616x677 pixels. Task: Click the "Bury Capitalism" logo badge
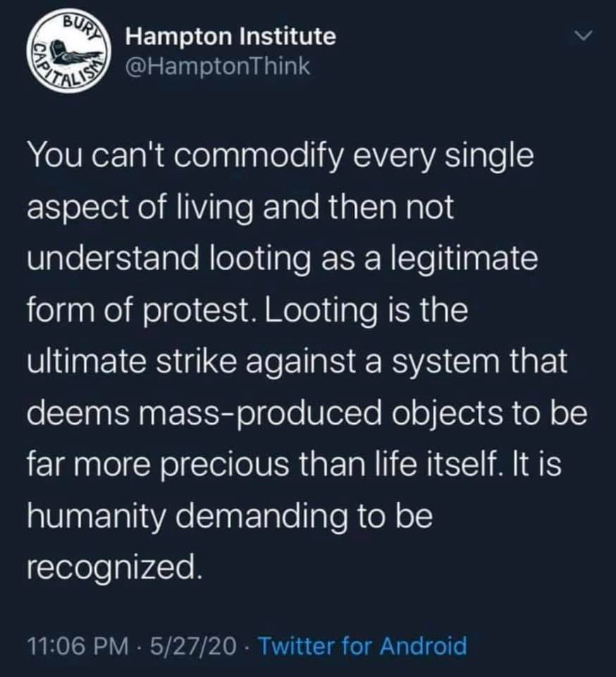[69, 51]
